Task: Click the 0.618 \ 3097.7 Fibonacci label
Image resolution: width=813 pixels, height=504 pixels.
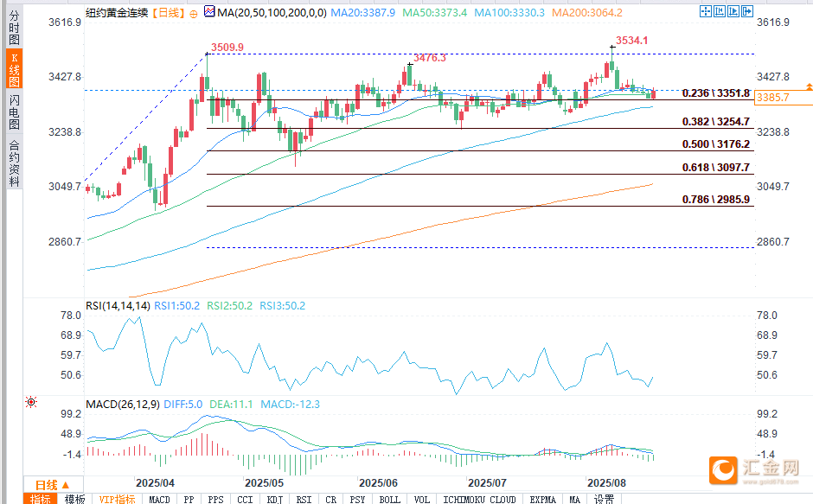Action: [715, 168]
